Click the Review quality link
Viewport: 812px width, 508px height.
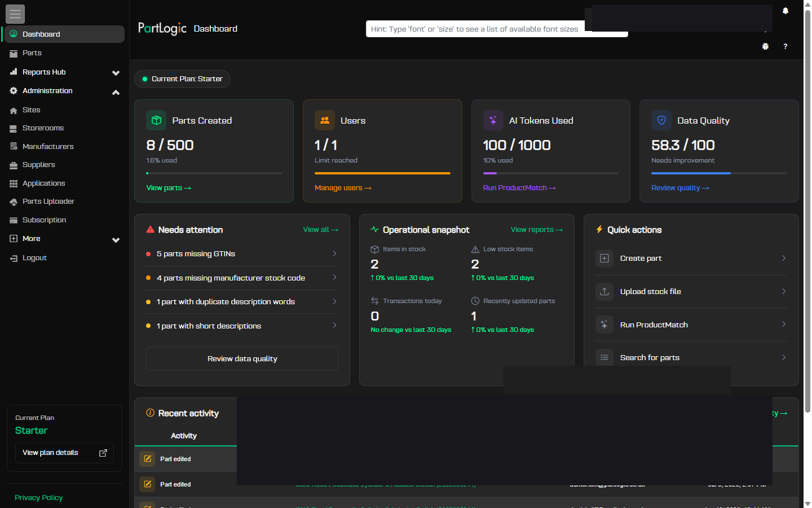click(680, 188)
